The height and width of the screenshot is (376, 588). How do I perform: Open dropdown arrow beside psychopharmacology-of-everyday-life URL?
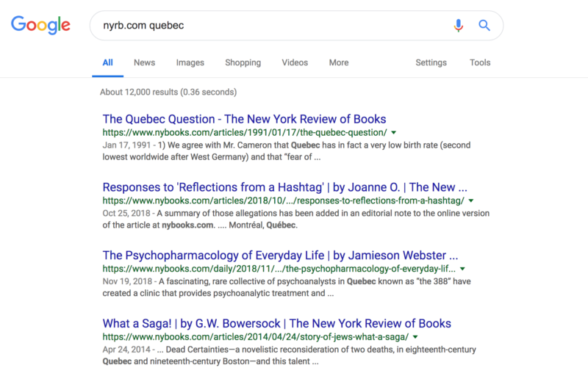tap(462, 269)
